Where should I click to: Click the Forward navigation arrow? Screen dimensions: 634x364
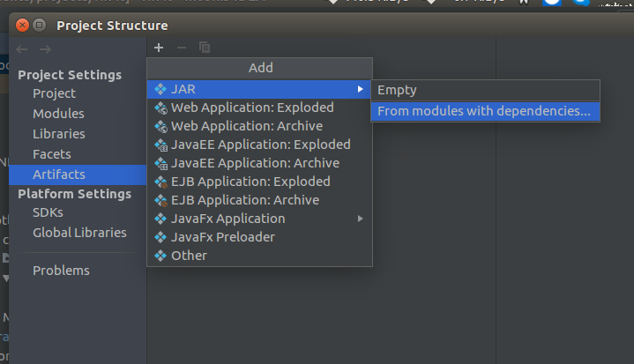tap(45, 49)
